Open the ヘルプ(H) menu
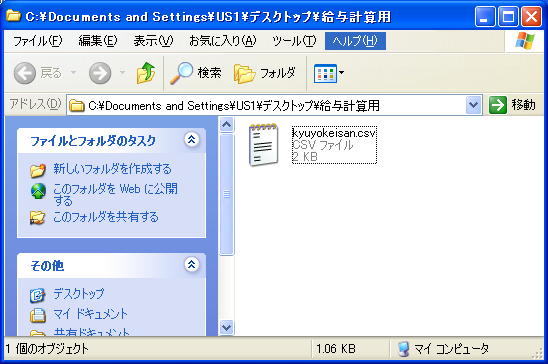Image resolution: width=548 pixels, height=364 pixels. [x=355, y=41]
